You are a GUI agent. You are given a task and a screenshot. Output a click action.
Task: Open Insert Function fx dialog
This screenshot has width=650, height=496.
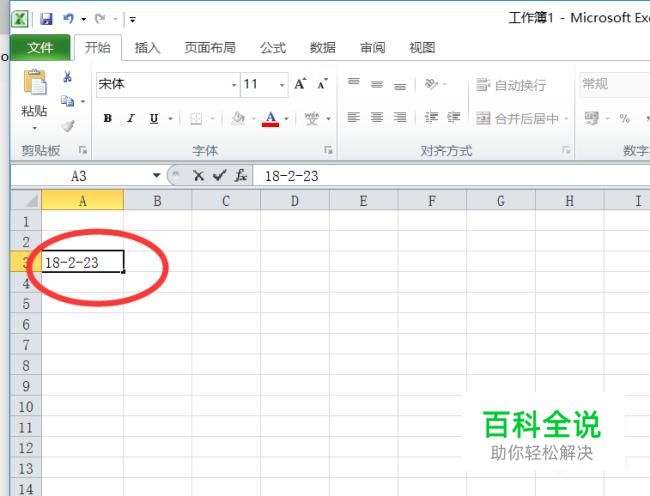(x=240, y=176)
